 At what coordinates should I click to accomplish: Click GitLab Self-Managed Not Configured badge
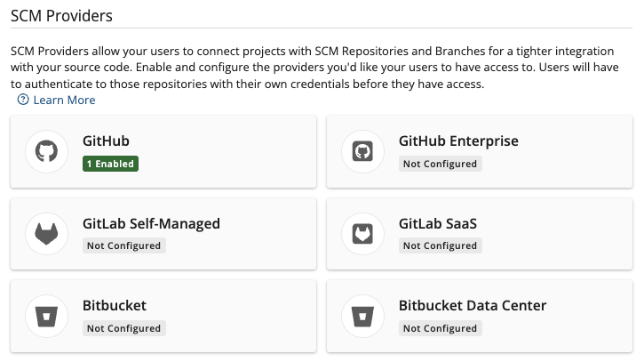[x=123, y=245]
